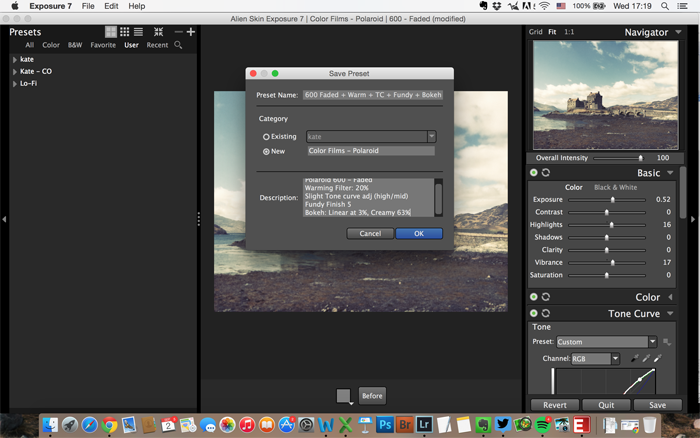Open the Help menu
The height and width of the screenshot is (438, 700).
point(137,6)
